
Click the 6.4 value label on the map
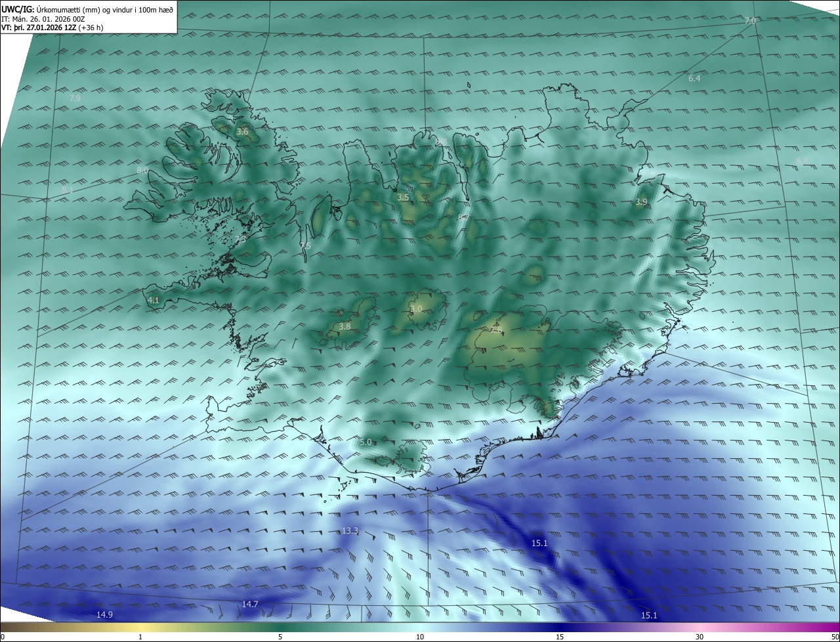coord(694,79)
